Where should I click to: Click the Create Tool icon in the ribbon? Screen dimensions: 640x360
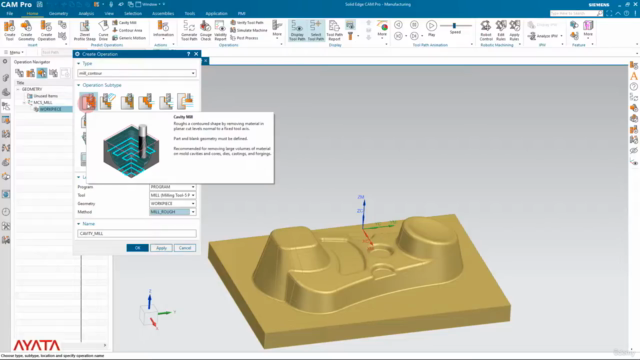pos(9,31)
